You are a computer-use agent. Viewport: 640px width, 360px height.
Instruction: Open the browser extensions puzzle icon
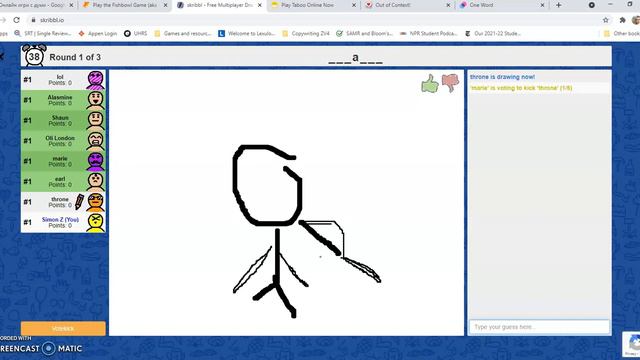coord(622,20)
